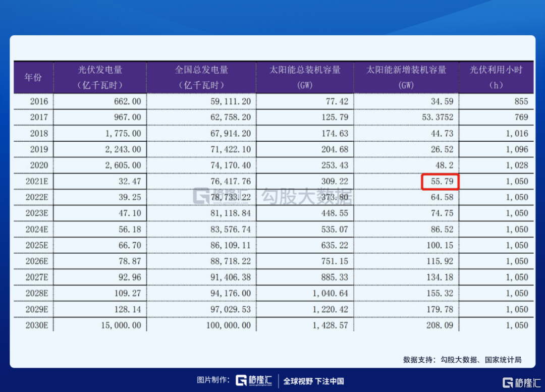Select the 光伏利用小时 column header
This screenshot has width=545, height=392.
496,78
